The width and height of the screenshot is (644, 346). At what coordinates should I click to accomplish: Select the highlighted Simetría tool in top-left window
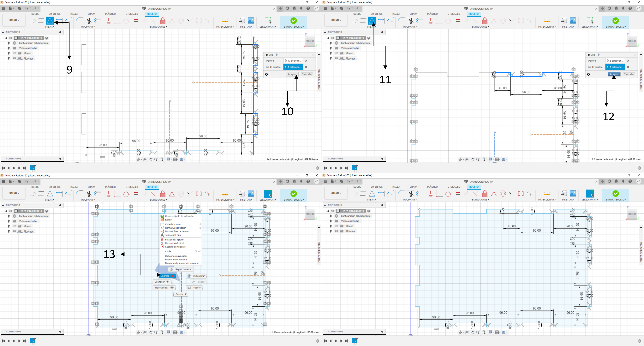tap(50, 21)
